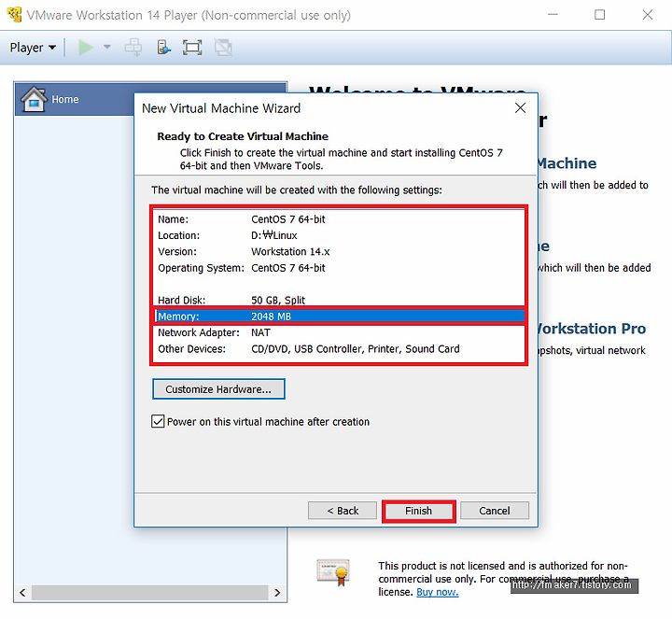Maximize the VMware Player window
This screenshot has height=619, width=672.
(x=600, y=15)
